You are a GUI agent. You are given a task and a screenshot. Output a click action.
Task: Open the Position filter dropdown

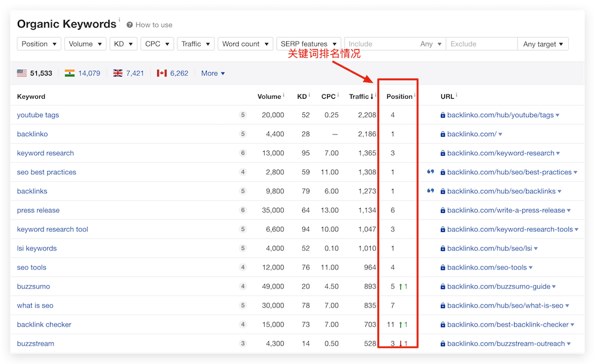coord(39,44)
